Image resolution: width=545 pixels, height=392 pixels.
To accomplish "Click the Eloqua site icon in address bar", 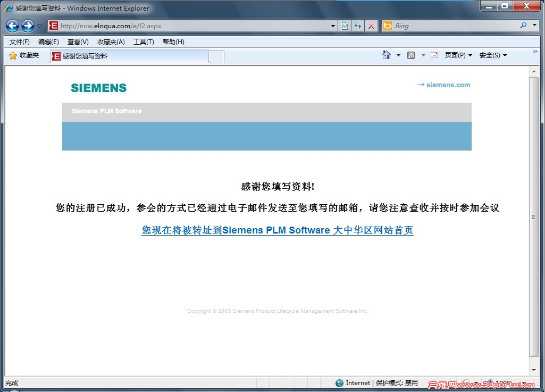I will point(54,26).
